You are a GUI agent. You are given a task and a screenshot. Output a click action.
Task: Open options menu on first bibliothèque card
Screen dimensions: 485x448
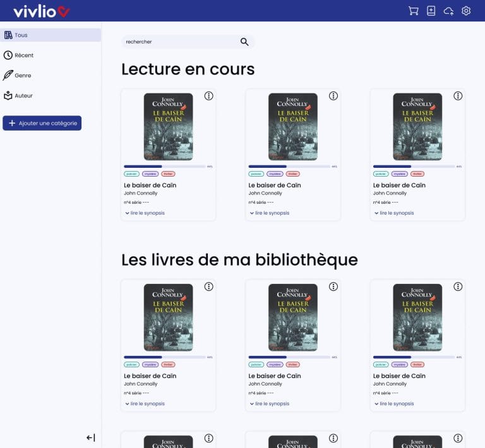pyautogui.click(x=209, y=286)
